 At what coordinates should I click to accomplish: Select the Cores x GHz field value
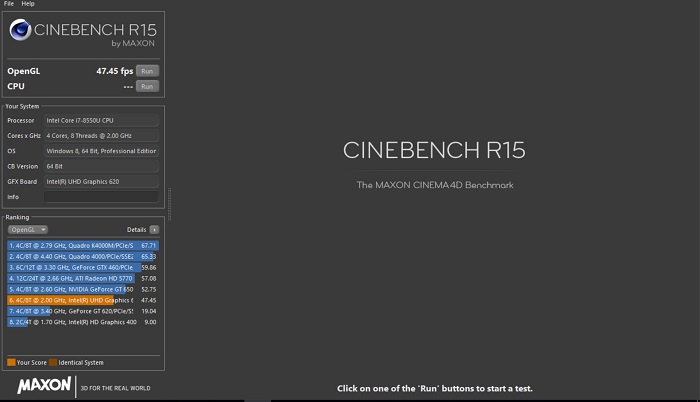pyautogui.click(x=101, y=136)
